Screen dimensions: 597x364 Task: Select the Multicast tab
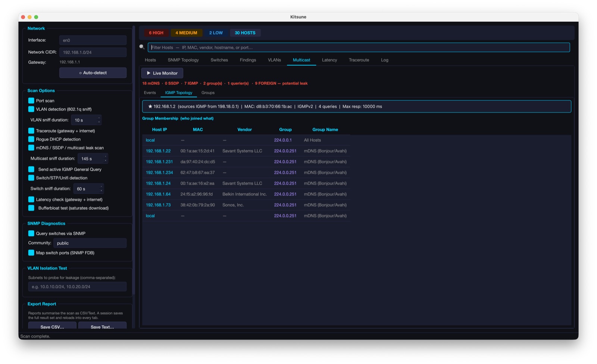[x=301, y=60]
